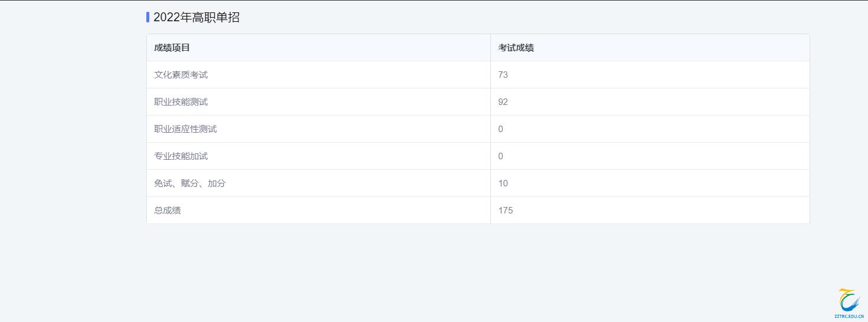Click the 0 score for 职业适应性测试
This screenshot has width=868, height=322.
point(500,129)
